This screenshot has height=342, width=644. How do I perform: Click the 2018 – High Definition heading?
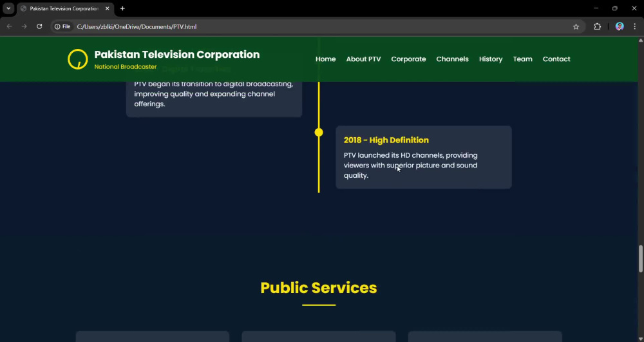386,140
